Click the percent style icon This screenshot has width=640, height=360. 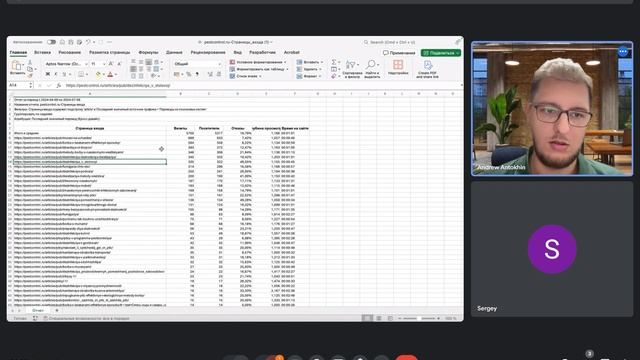[189, 74]
